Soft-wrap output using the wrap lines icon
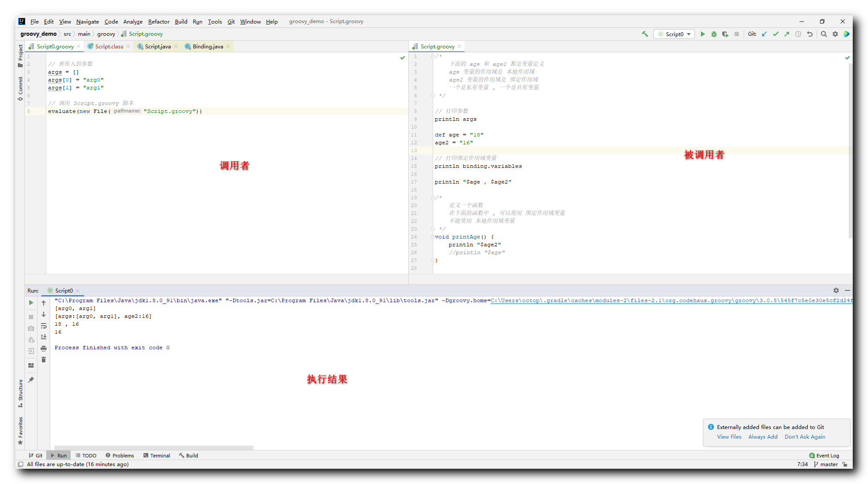This screenshot has height=484, width=868. coord(44,325)
